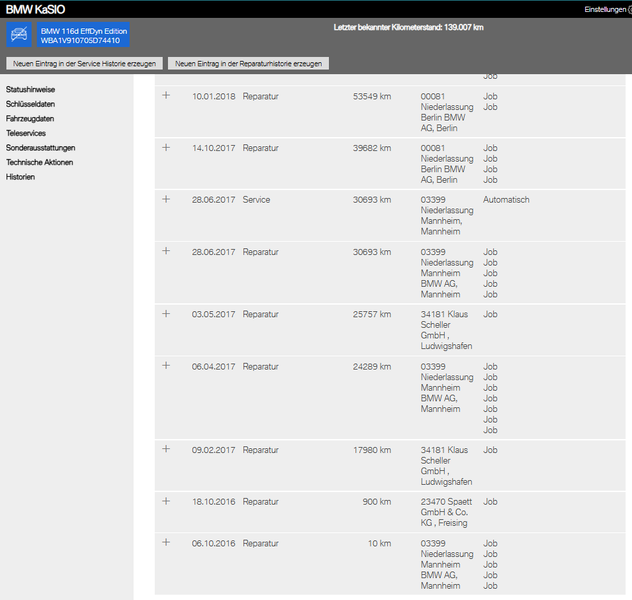The width and height of the screenshot is (632, 600).
Task: Click the 10 km mileage value
Action: (379, 544)
